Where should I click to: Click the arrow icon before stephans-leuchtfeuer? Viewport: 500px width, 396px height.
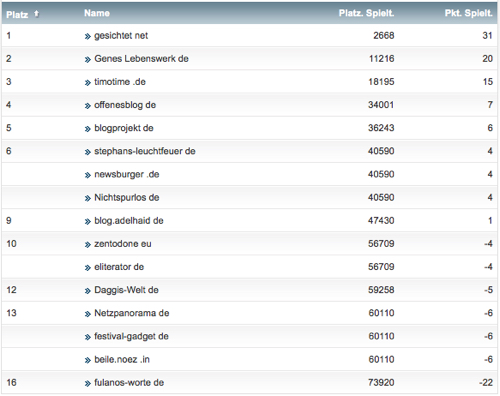(87, 152)
